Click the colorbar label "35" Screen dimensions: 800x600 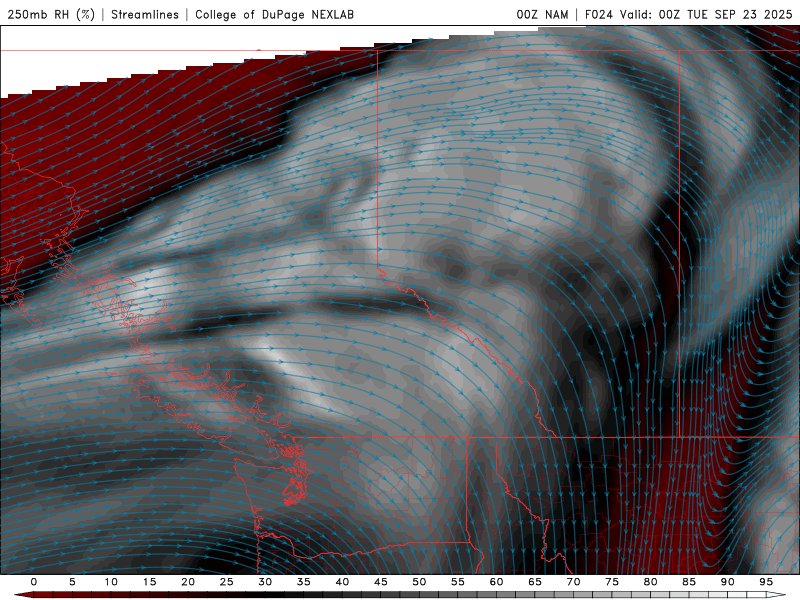click(304, 582)
